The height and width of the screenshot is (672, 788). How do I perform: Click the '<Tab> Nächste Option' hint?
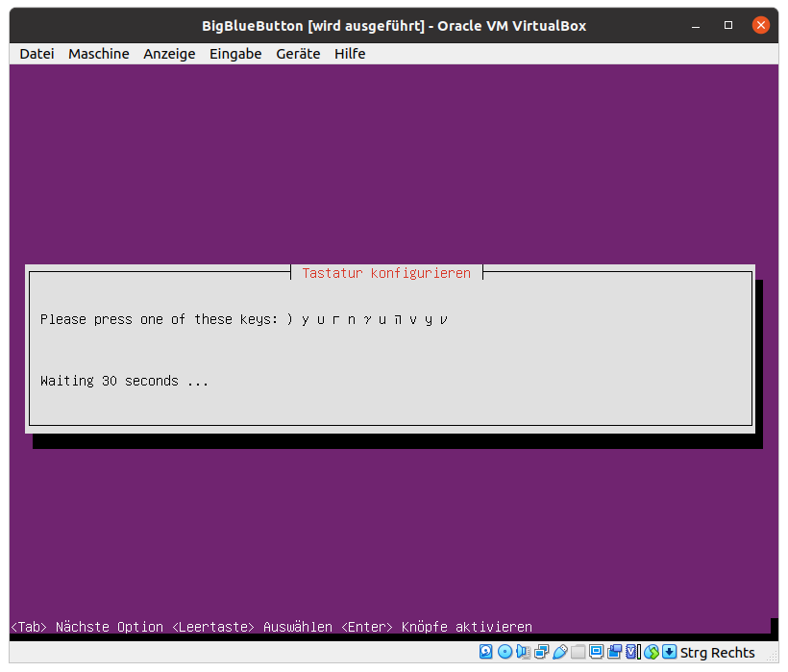point(86,627)
